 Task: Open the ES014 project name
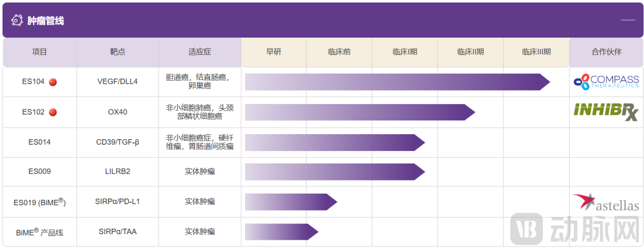(x=40, y=142)
